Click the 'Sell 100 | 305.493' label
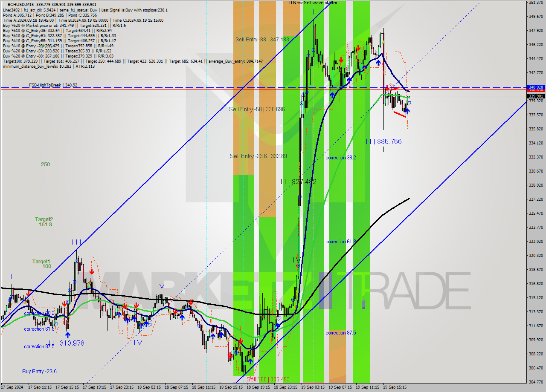The image size is (546, 392). (x=268, y=379)
